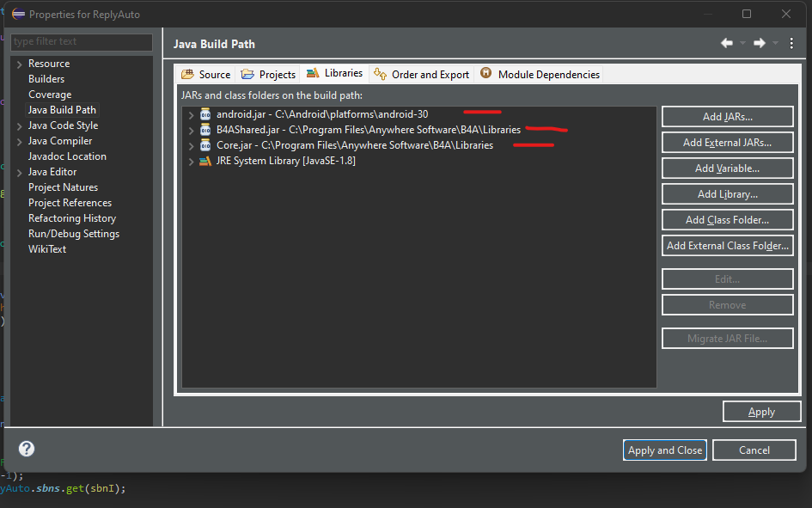
Task: Click the Module Dependencies tab's round icon
Action: tap(485, 73)
